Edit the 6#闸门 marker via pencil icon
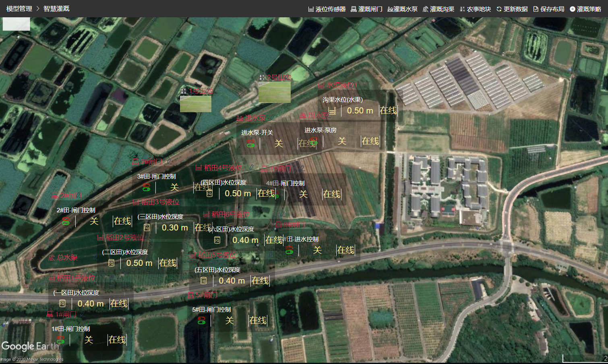Image resolution: width=608 pixels, height=364 pixels. 342,224
